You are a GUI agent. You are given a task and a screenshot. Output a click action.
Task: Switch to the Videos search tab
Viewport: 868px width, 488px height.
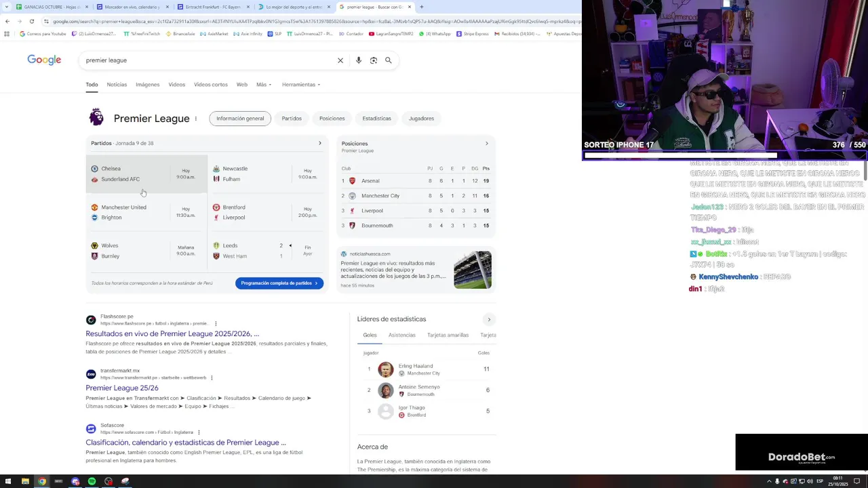[177, 85]
